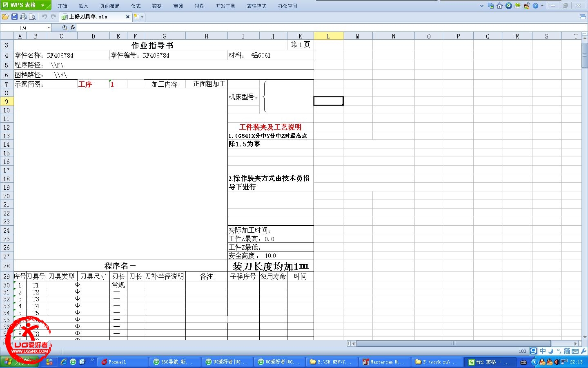Select the column L header
The height and width of the screenshot is (368, 588).
coord(328,36)
